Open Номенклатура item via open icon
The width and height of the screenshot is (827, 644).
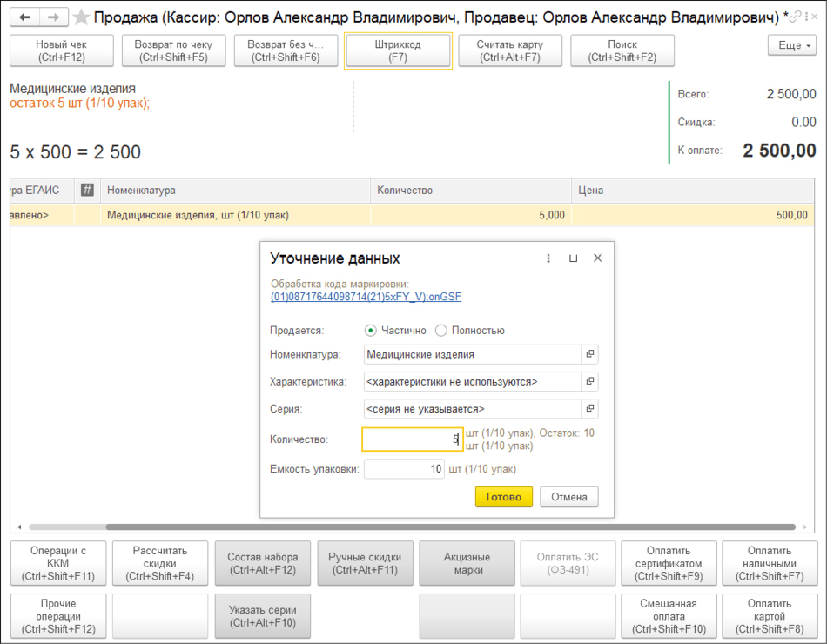[x=589, y=354]
